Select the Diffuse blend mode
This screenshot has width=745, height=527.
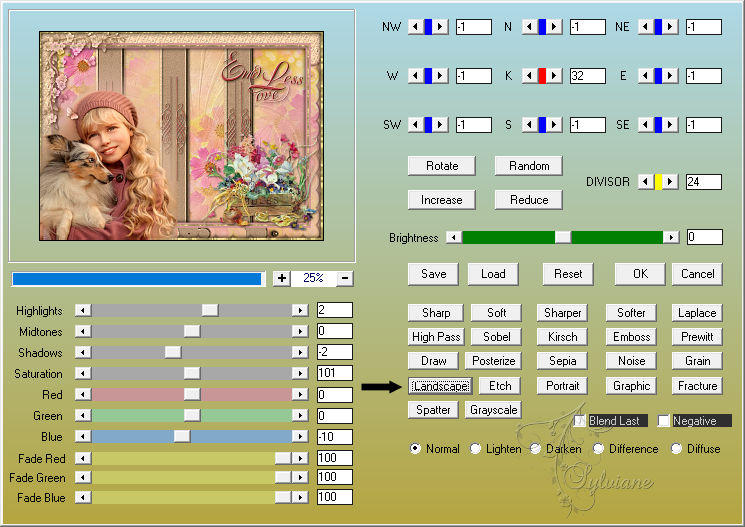[x=676, y=449]
